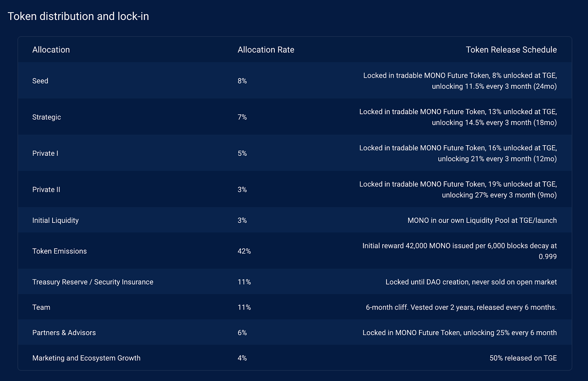
Task: Click the Private II row label
Action: pos(46,190)
